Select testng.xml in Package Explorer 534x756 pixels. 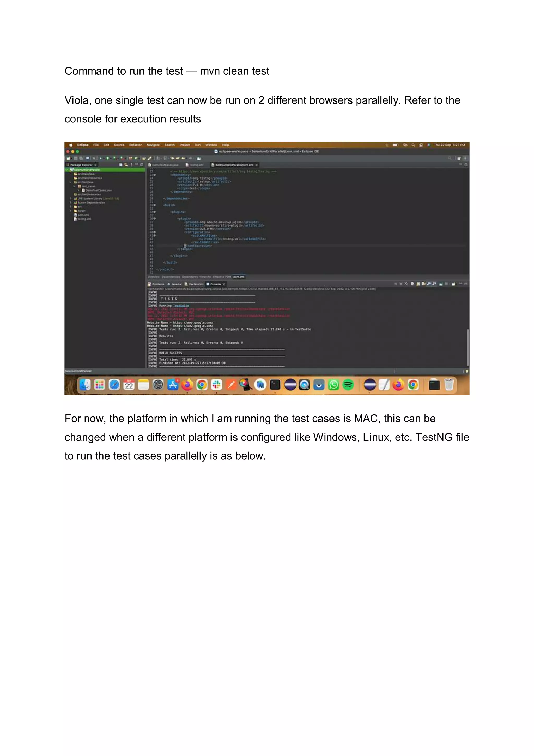click(84, 219)
